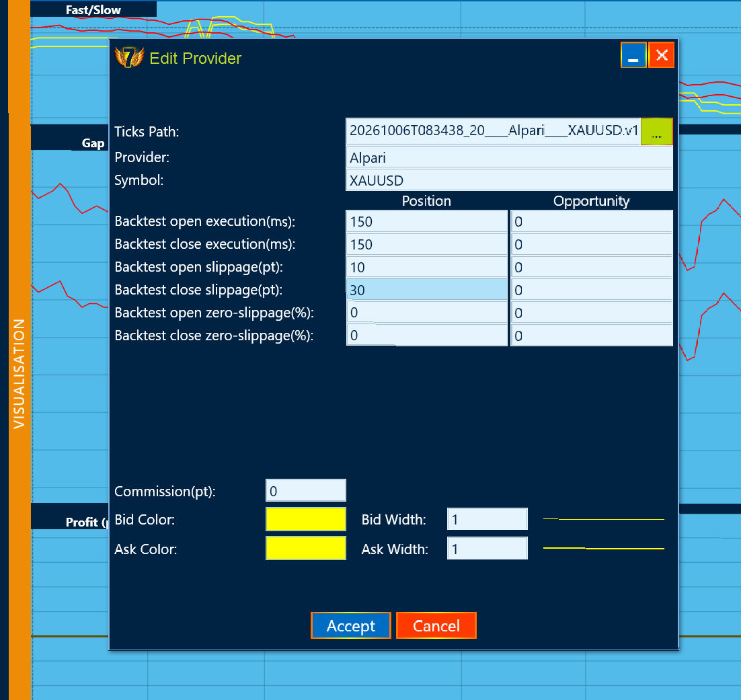The height and width of the screenshot is (700, 741).
Task: Edit Opportunity backtest open zero-slippage field
Action: coord(591,313)
